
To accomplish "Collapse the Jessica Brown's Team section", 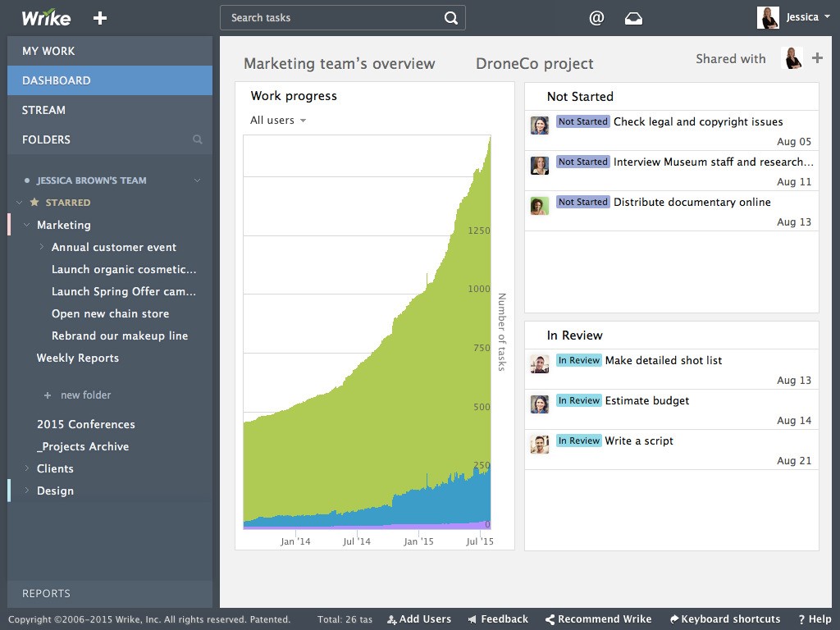I will coord(197,180).
